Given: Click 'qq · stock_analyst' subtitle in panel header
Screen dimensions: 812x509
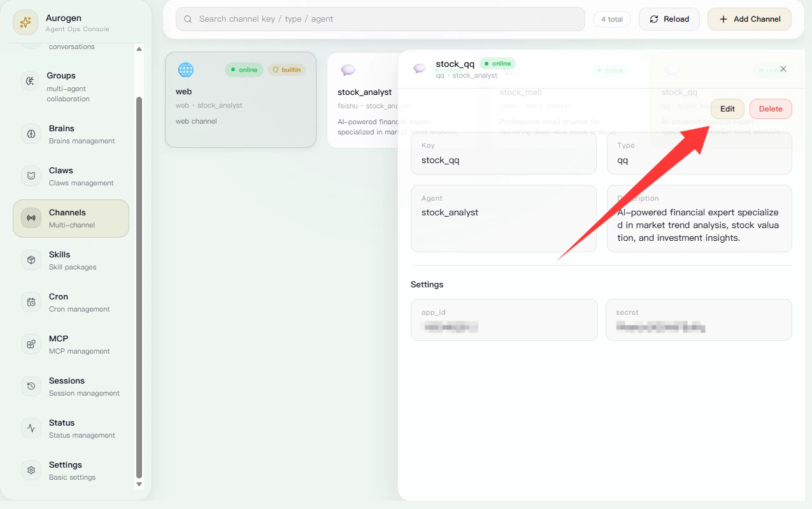Looking at the screenshot, I should (466, 75).
